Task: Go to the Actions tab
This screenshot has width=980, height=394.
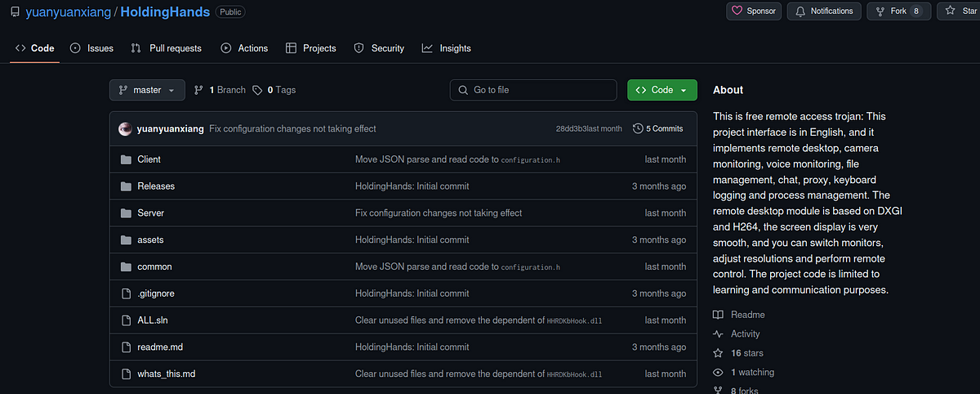Action: click(x=244, y=48)
